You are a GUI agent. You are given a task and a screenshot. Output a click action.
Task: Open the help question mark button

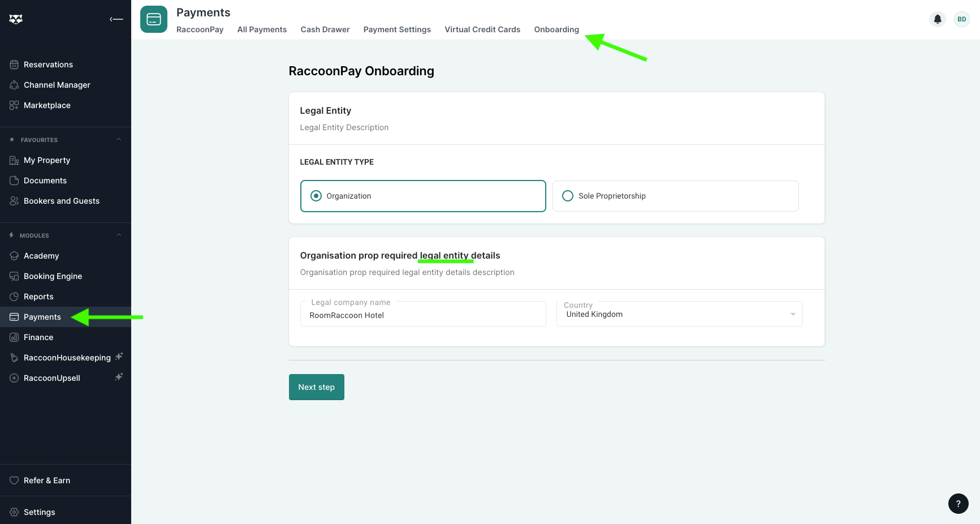tap(959, 504)
